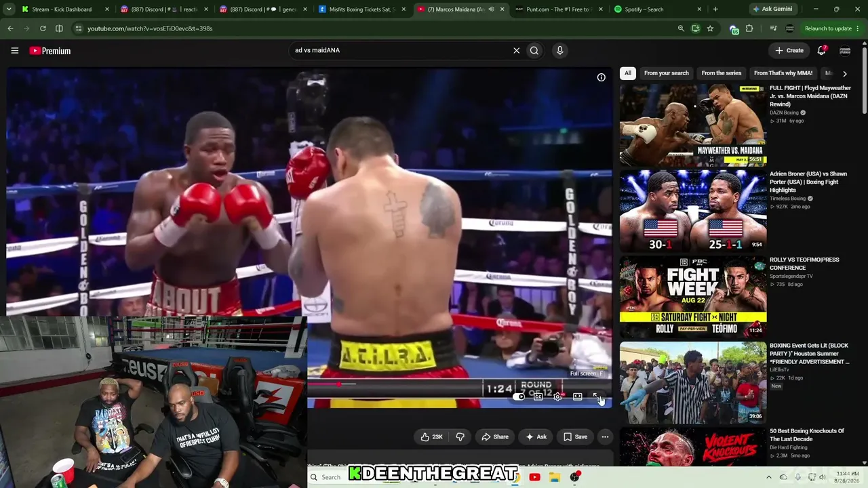Go to YouTube Premium home logo
868x488 pixels.
click(x=50, y=51)
